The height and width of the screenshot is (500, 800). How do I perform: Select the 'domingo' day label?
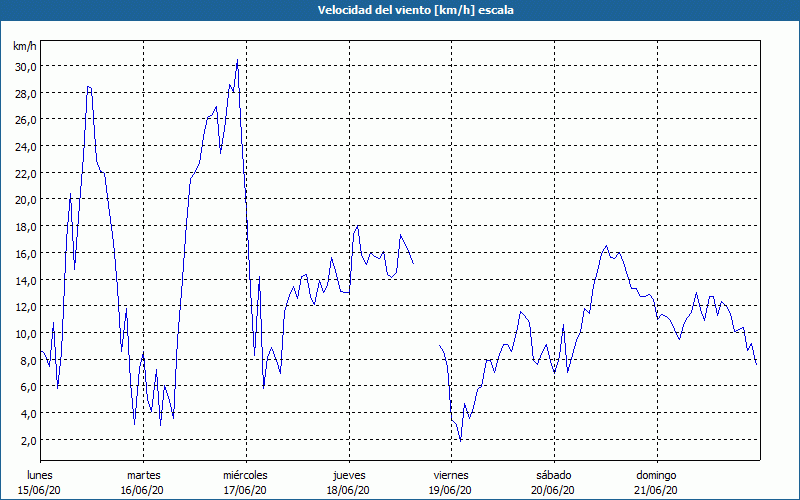[656, 476]
